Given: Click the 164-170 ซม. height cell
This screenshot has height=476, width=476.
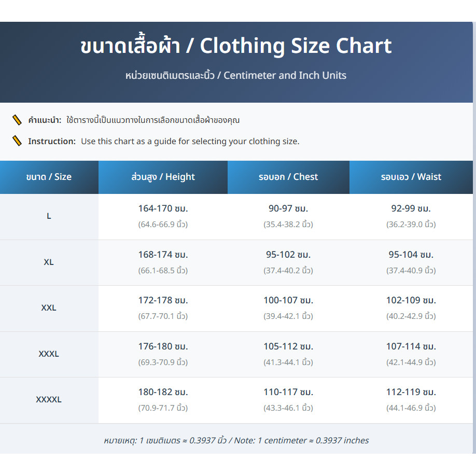Looking at the screenshot, I should (163, 209).
